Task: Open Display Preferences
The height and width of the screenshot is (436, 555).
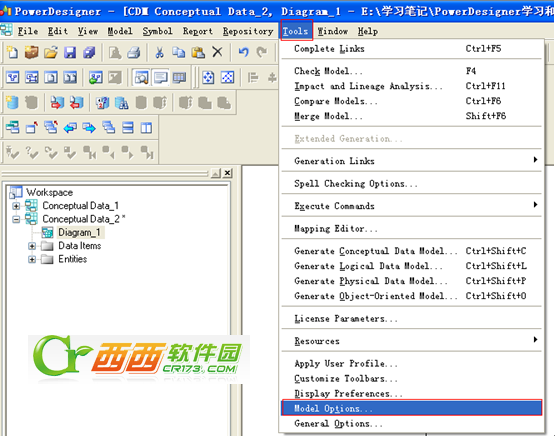Action: [411, 393]
